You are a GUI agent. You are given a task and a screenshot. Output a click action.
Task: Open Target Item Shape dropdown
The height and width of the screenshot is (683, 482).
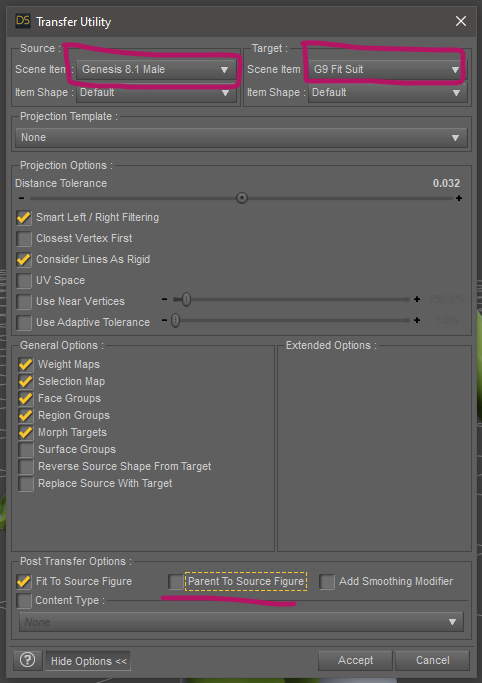click(x=388, y=92)
